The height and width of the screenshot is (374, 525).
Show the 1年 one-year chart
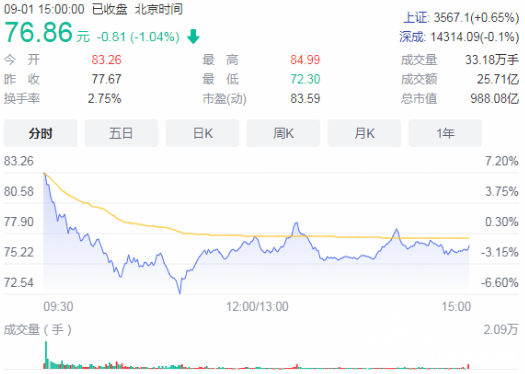pyautogui.click(x=445, y=133)
